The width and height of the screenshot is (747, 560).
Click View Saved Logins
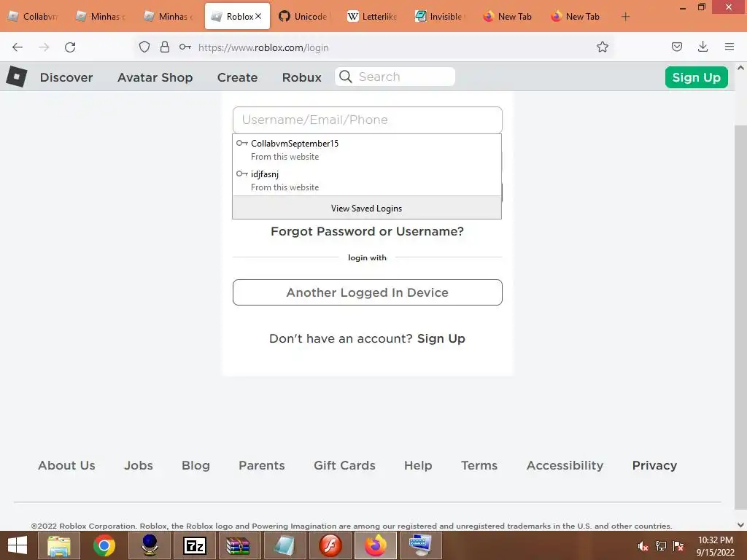coord(367,208)
